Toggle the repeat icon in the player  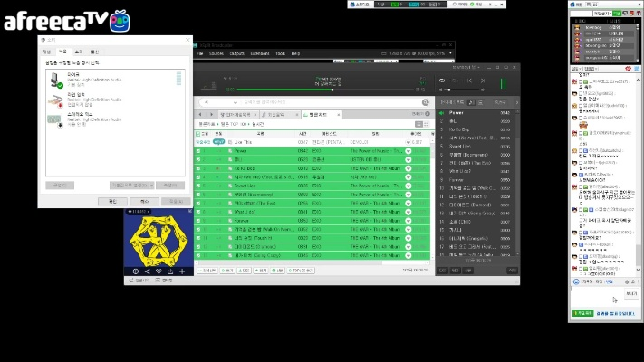442,81
